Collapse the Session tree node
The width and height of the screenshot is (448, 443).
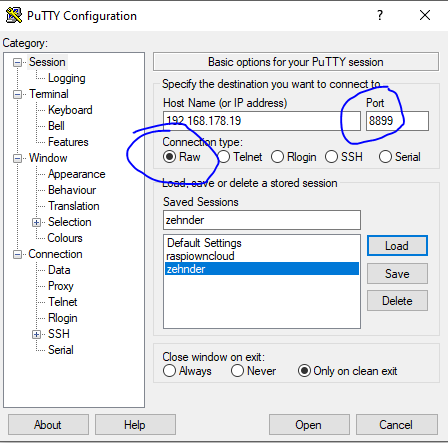[x=17, y=62]
